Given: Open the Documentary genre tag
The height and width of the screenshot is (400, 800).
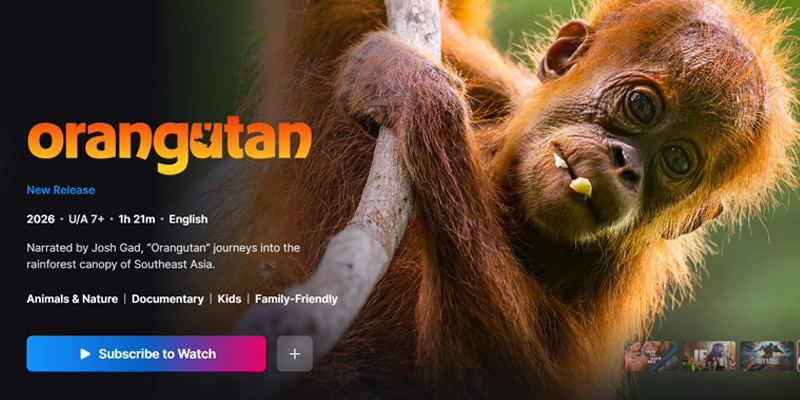Looking at the screenshot, I should (x=167, y=299).
